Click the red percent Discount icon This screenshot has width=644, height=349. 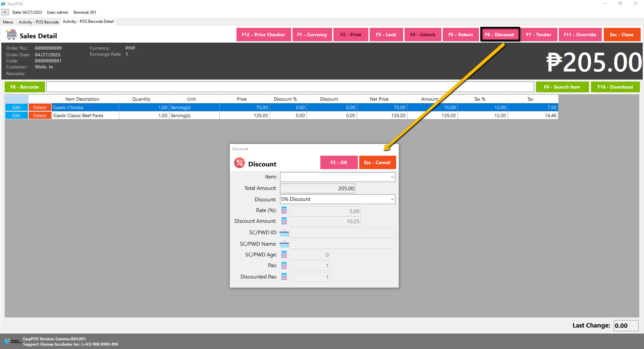[x=239, y=163]
